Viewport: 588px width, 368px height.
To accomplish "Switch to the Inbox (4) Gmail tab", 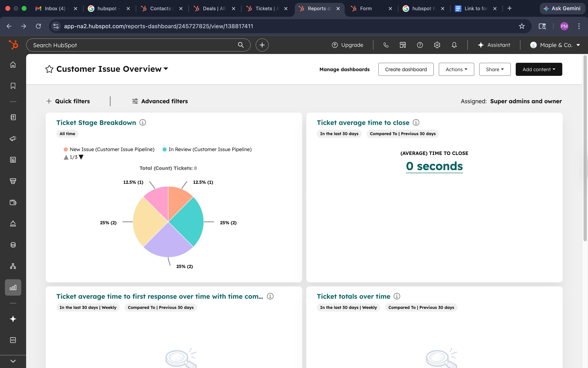I will [x=56, y=9].
